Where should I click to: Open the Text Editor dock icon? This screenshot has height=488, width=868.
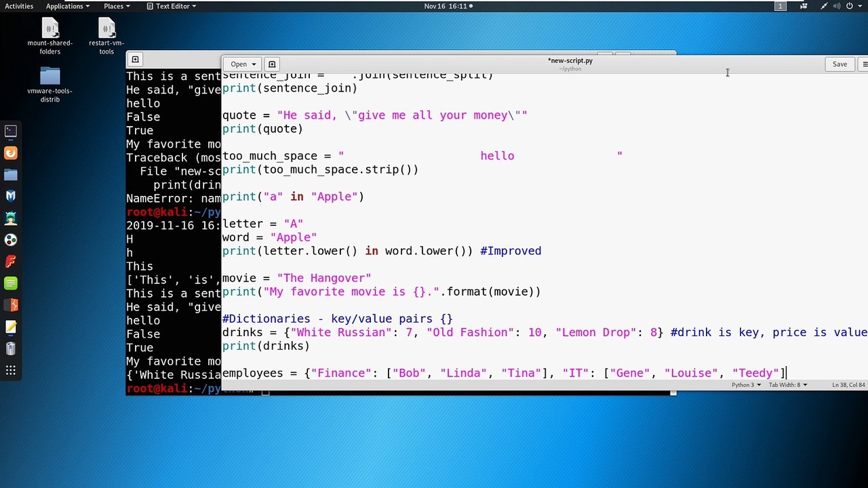[10, 327]
